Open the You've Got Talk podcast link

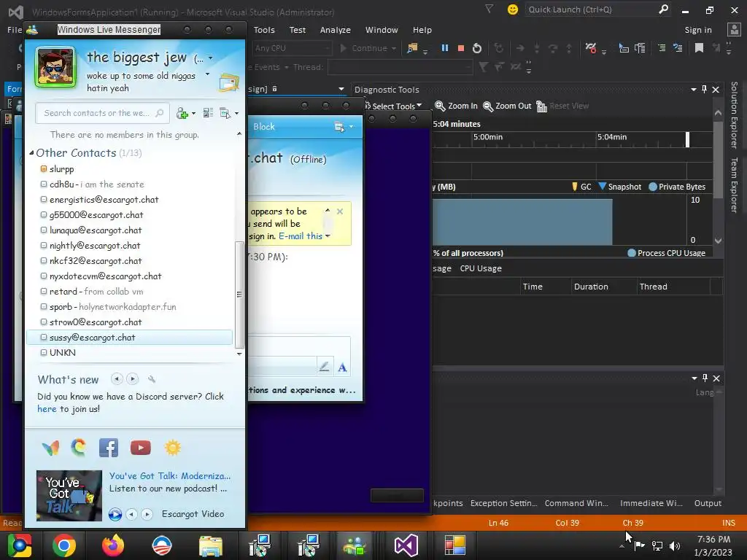pyautogui.click(x=169, y=475)
